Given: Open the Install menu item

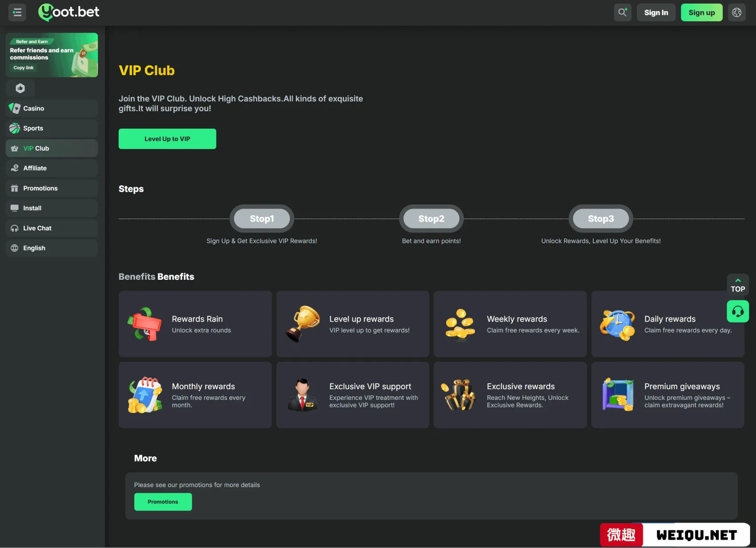Looking at the screenshot, I should point(52,208).
